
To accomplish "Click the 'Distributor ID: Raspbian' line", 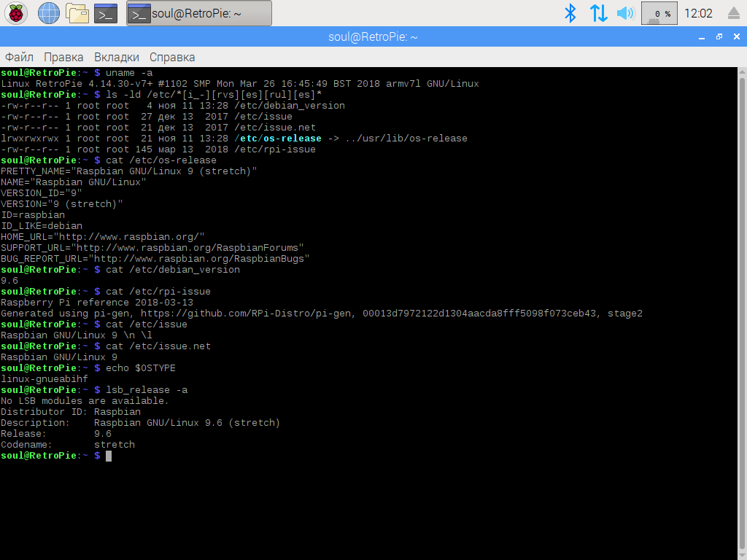I will pyautogui.click(x=71, y=413).
